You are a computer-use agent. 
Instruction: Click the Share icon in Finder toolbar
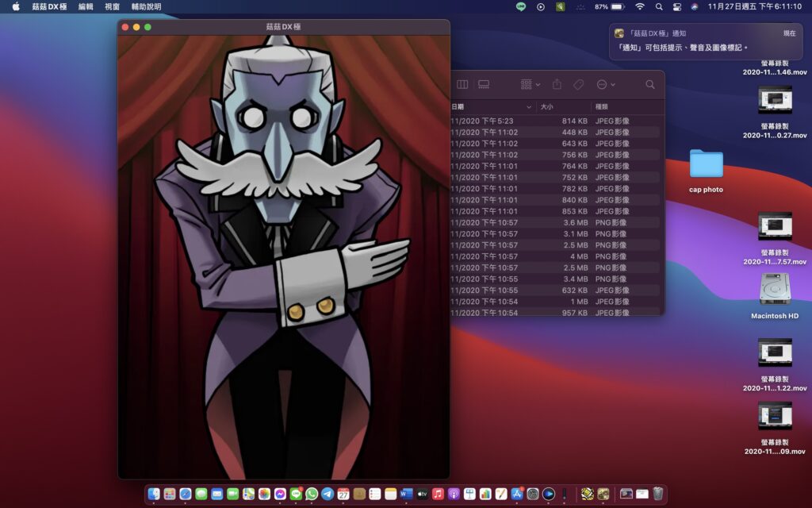(557, 84)
